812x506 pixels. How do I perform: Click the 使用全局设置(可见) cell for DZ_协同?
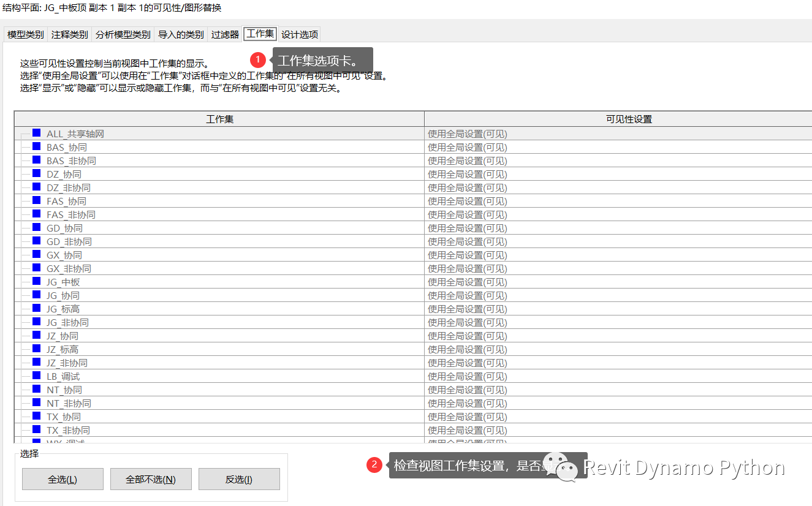[618, 174]
